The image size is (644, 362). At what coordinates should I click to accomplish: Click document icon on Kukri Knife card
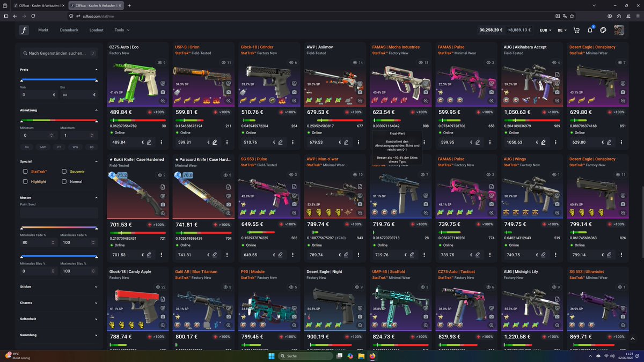click(x=163, y=186)
